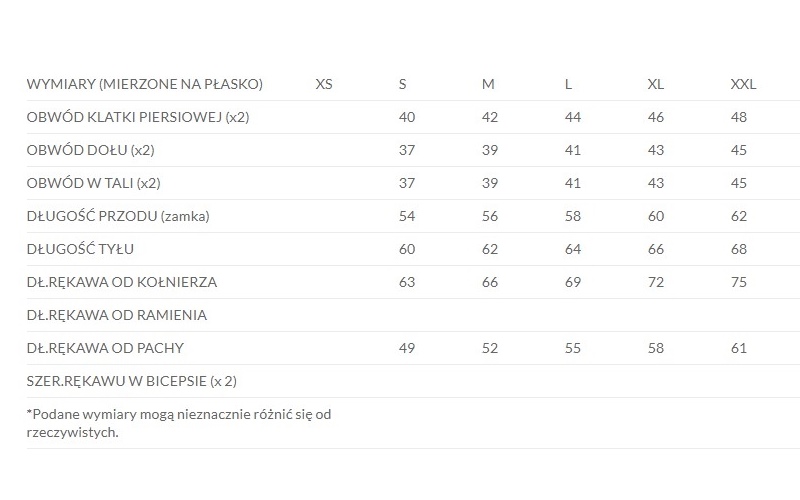Click the M size column header
This screenshot has width=800, height=500.
488,84
